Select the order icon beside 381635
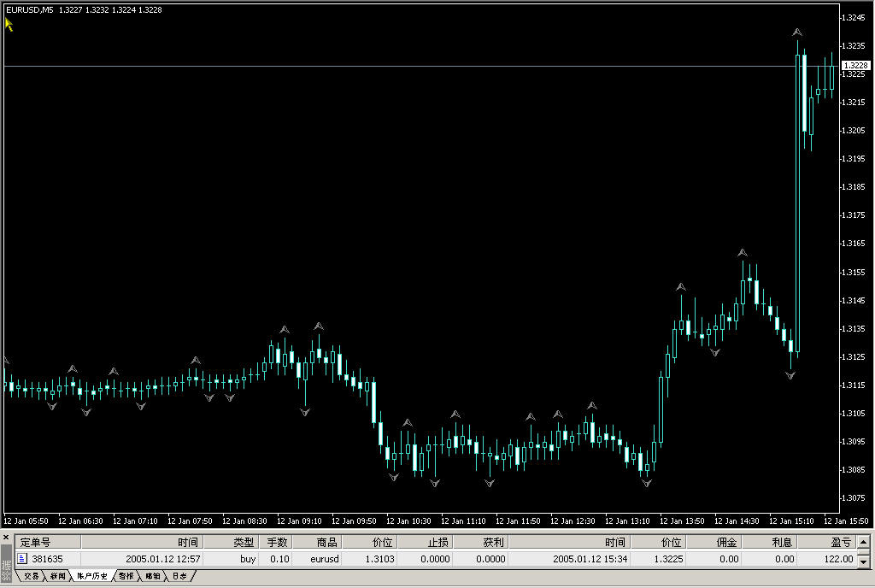The width and height of the screenshot is (875, 588). [x=22, y=558]
